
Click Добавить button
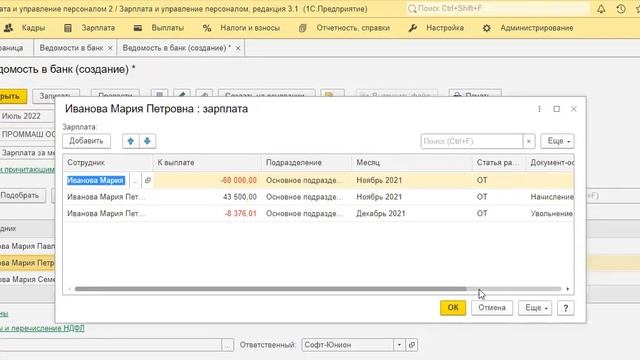[x=86, y=141]
